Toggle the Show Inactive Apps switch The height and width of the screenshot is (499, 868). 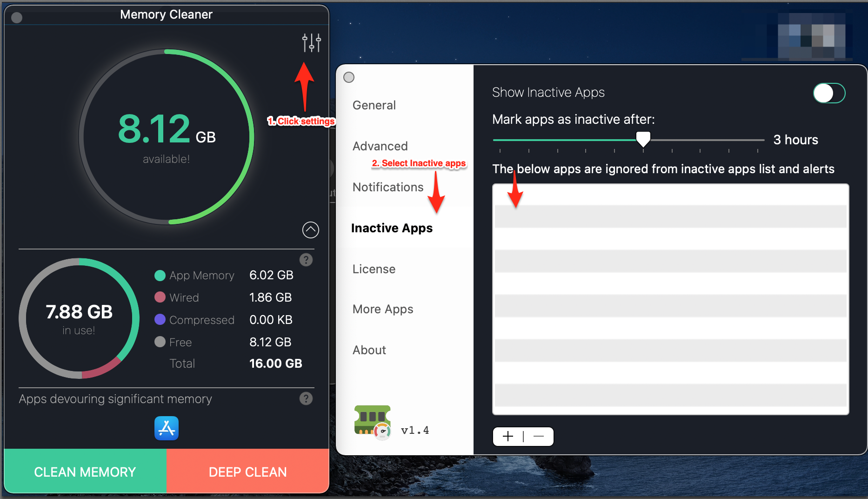tap(829, 93)
